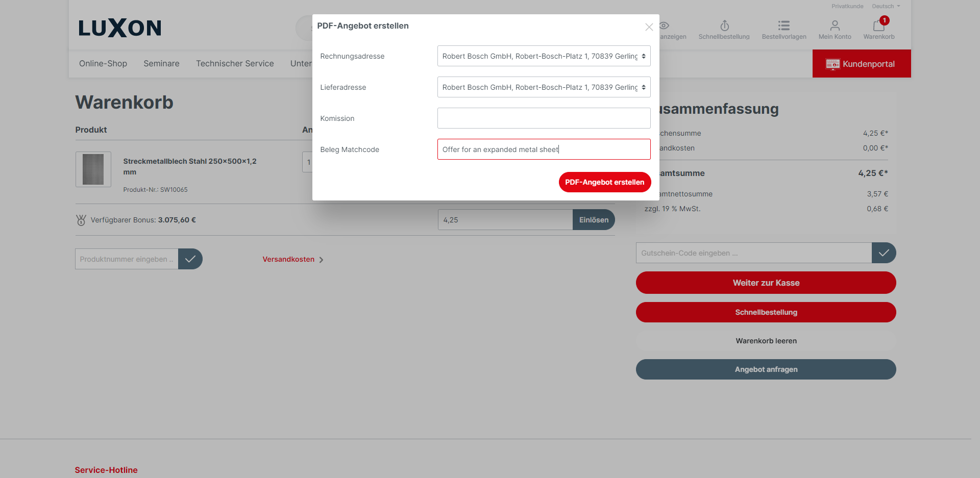The width and height of the screenshot is (980, 478).
Task: Open the Schnellbestellung header icon
Action: [x=724, y=26]
